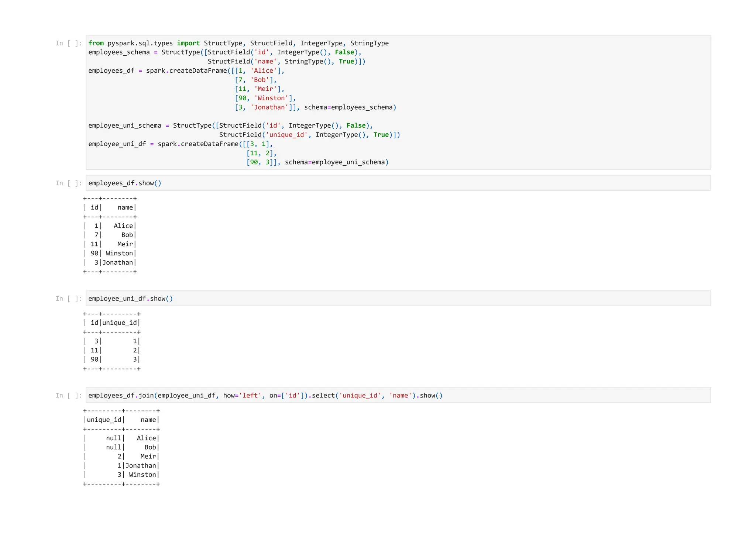Click the 'Alice' row in employees_df output
The image size is (756, 534).
[x=110, y=226]
